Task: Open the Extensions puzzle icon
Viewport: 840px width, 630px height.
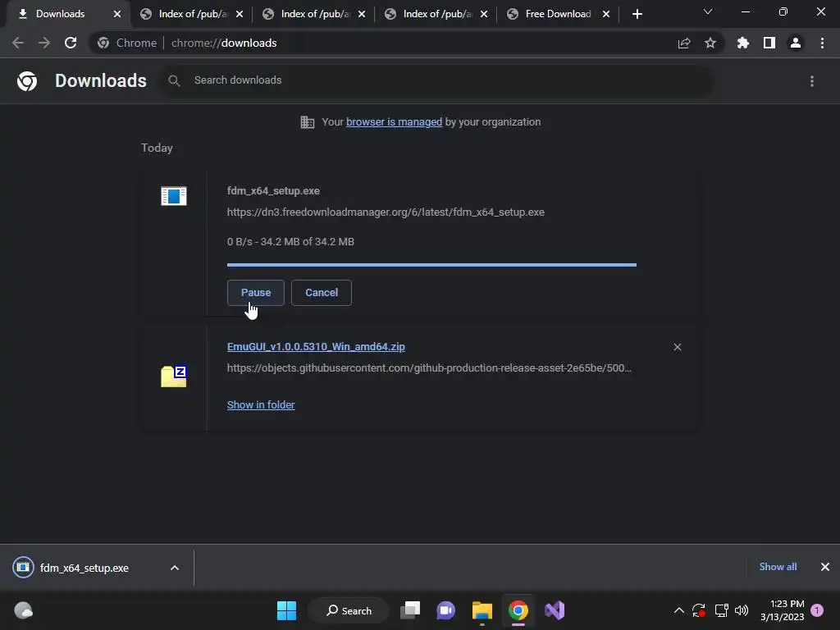Action: (x=742, y=43)
